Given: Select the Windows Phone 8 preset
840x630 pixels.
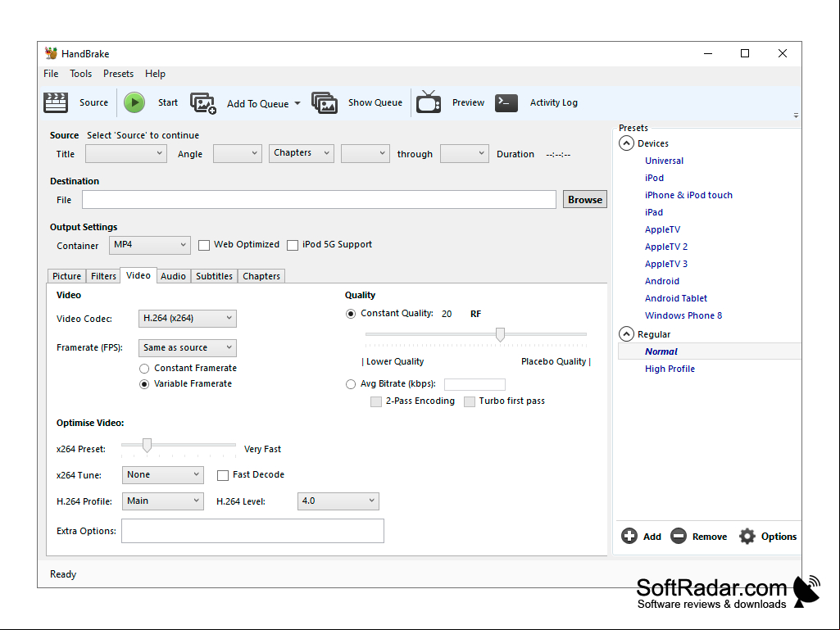Looking at the screenshot, I should [x=683, y=315].
